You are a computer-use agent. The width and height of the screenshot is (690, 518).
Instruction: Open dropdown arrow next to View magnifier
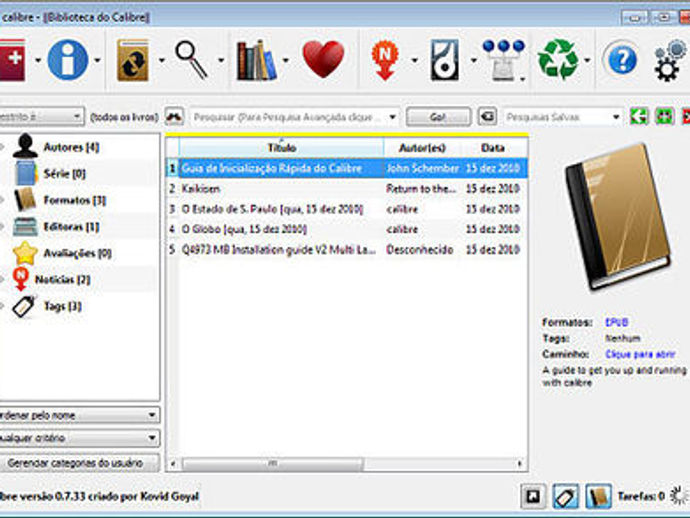(221, 60)
